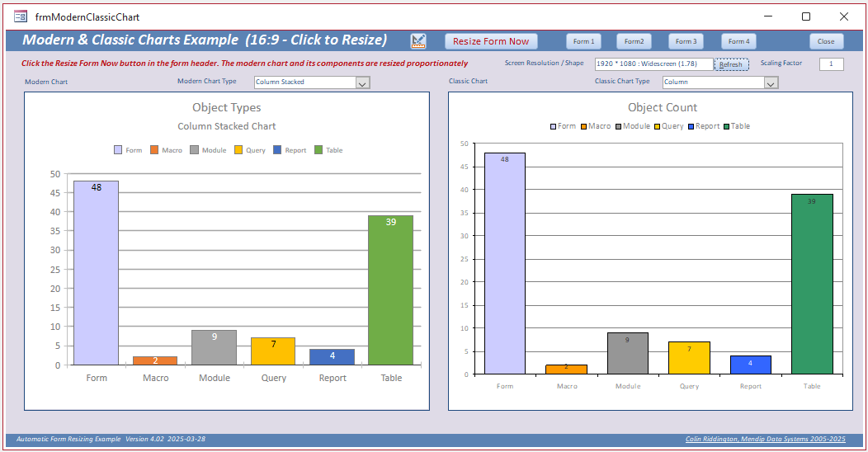This screenshot has width=868, height=452.
Task: Click the Table legend swatch in the classic chart
Action: tap(726, 127)
